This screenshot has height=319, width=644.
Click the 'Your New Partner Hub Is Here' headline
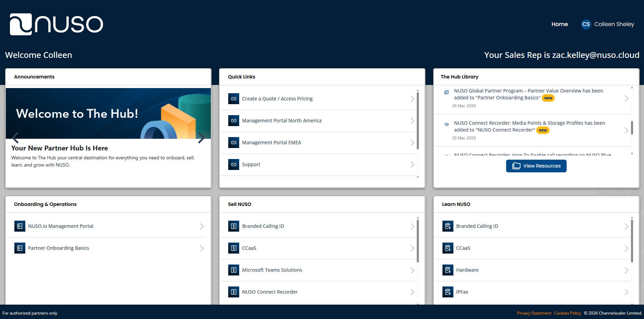coord(60,148)
